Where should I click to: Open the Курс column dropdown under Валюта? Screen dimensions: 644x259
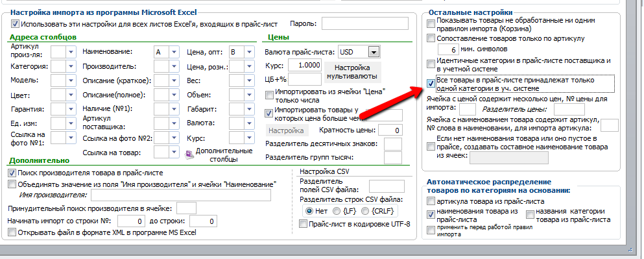[249, 138]
